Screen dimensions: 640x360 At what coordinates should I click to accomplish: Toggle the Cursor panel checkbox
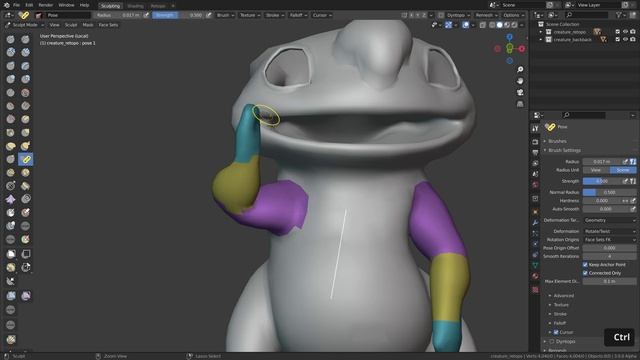point(556,332)
